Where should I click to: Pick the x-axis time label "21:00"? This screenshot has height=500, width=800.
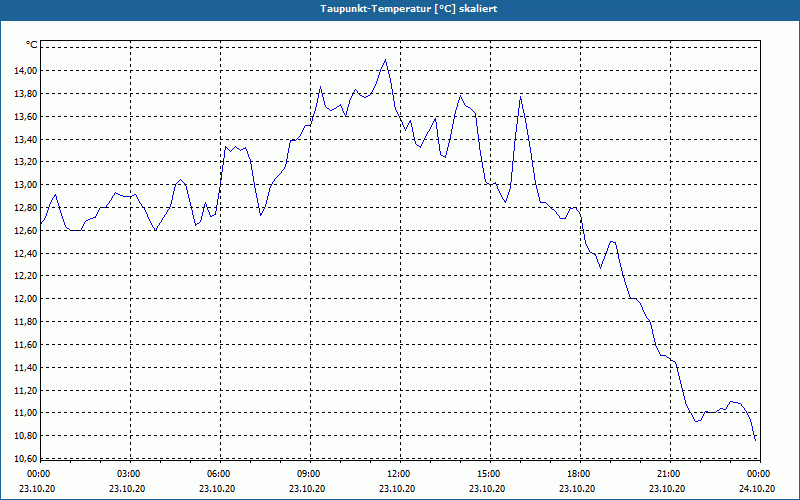668,474
